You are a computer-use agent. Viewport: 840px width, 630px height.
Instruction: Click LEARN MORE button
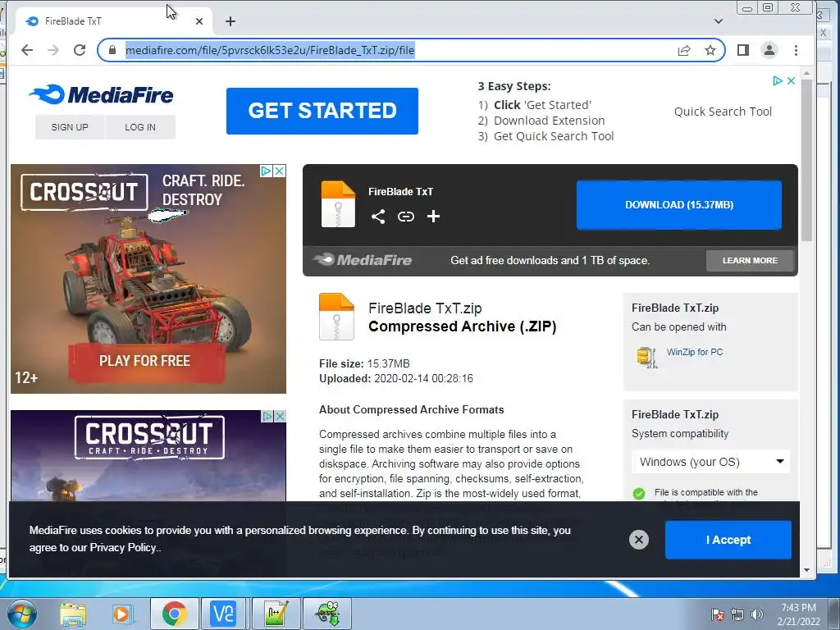[750, 260]
